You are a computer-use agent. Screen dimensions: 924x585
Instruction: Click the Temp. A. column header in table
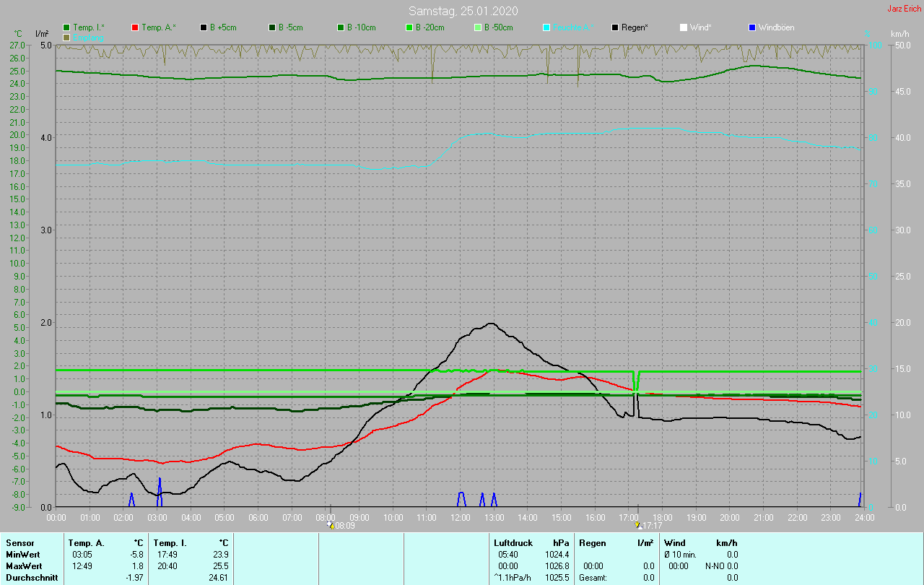coord(86,543)
